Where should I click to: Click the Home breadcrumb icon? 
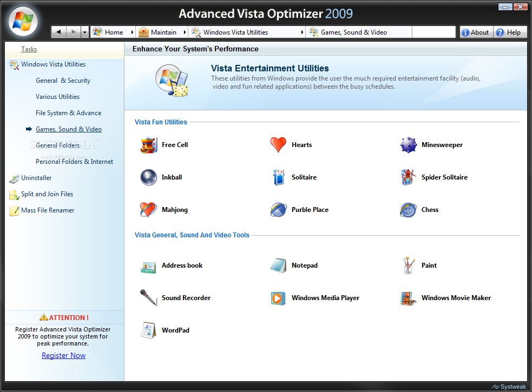(x=98, y=32)
